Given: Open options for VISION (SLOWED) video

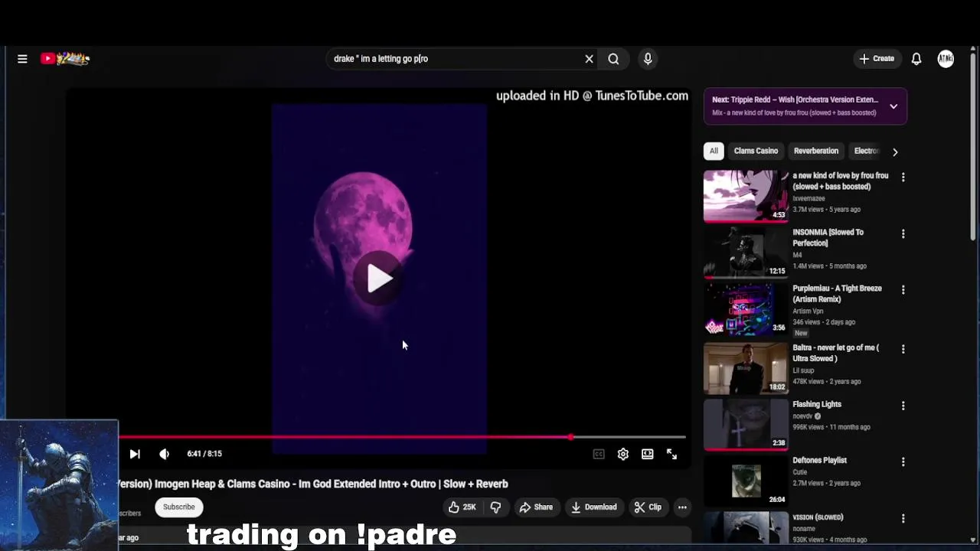Looking at the screenshot, I should 903,518.
